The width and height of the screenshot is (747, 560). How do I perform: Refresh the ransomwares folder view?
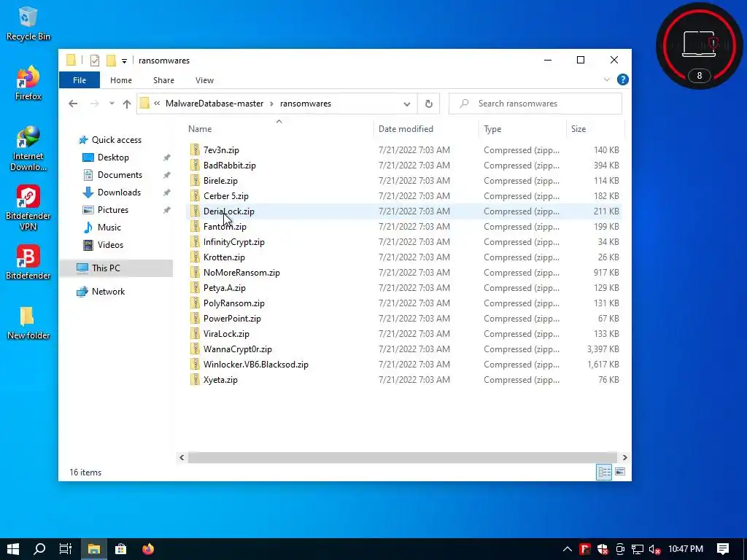tap(429, 104)
